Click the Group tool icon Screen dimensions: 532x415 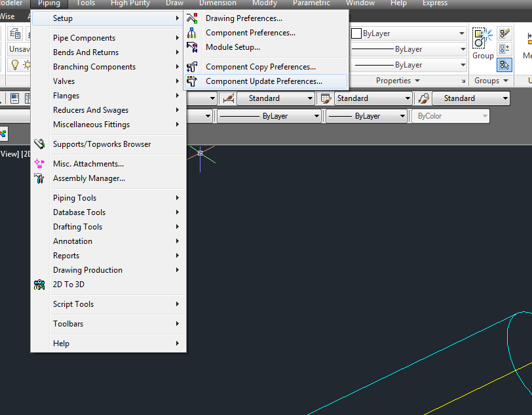click(483, 38)
